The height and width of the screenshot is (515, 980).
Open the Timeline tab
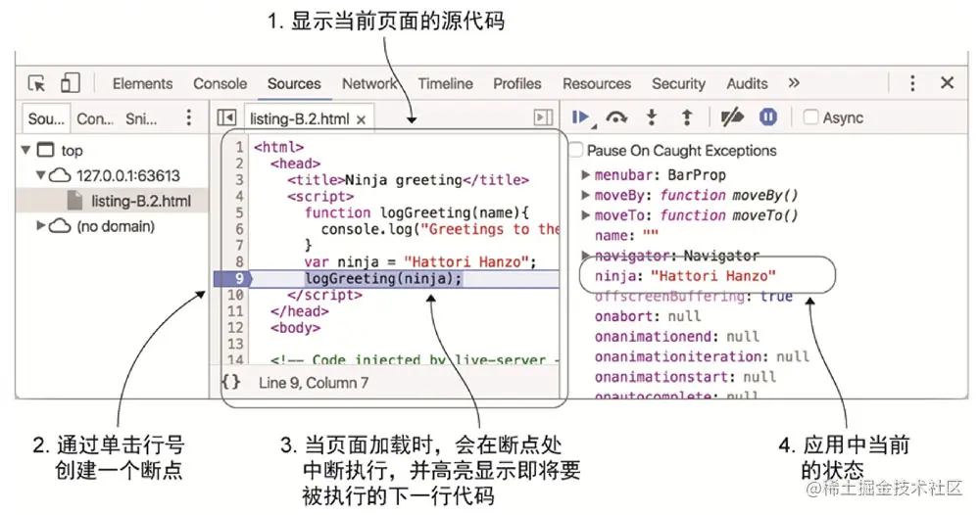pos(446,83)
